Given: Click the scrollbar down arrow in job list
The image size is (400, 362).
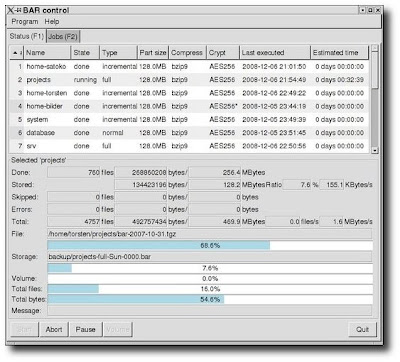Looking at the screenshot, I should [375, 150].
